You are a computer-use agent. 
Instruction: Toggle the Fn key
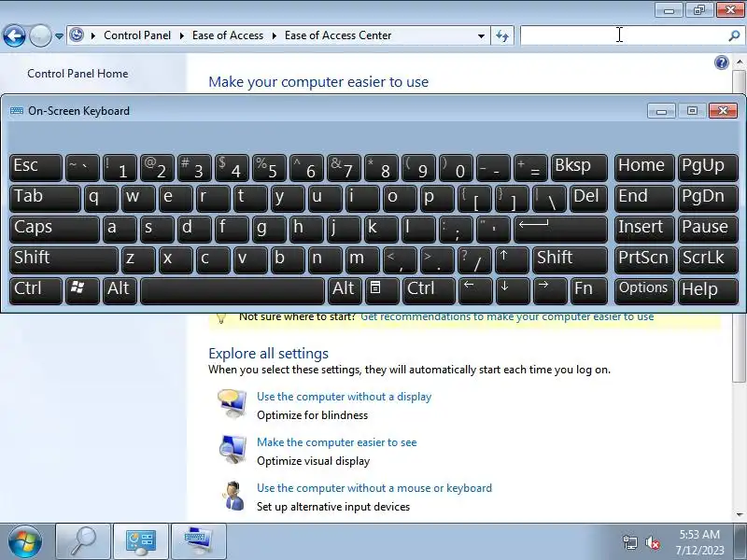589,290
